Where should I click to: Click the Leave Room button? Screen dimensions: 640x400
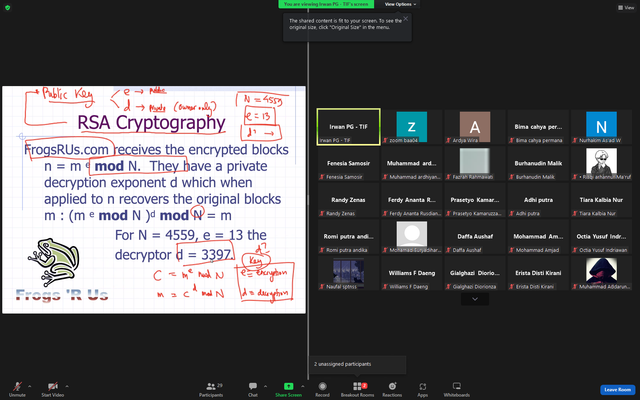tap(617, 390)
